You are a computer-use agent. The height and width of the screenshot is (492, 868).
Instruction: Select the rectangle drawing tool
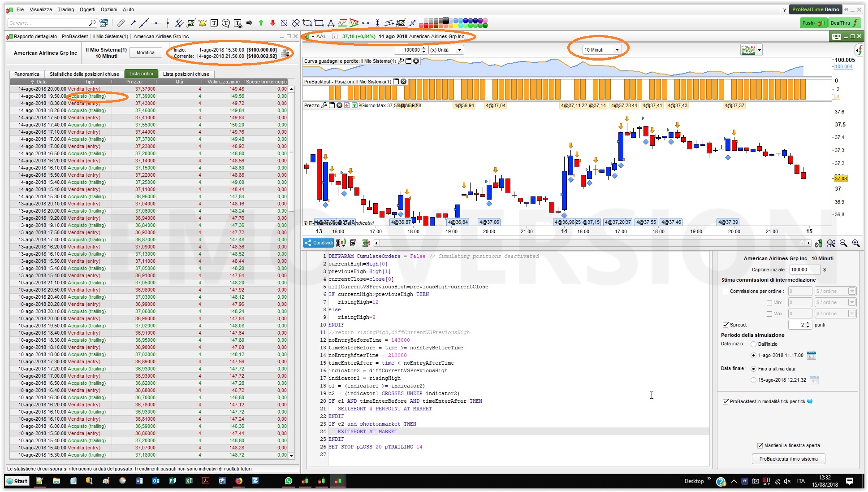pos(319,23)
